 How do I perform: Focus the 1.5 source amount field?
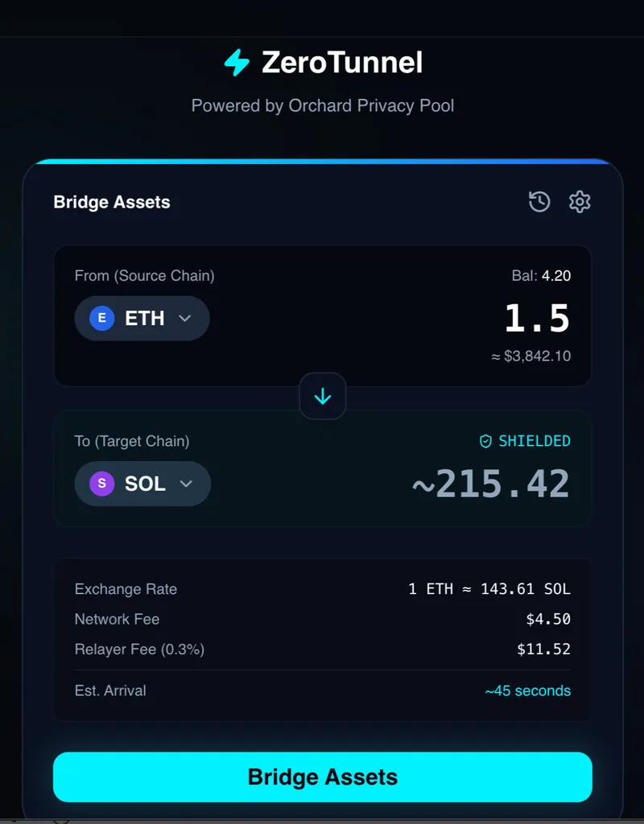(x=537, y=319)
